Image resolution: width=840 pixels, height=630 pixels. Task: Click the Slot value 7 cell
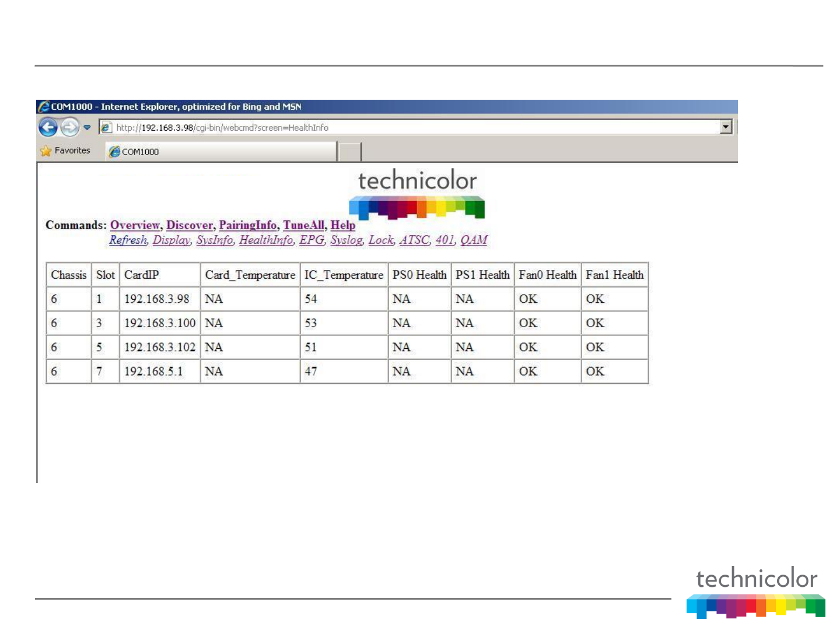coord(106,371)
